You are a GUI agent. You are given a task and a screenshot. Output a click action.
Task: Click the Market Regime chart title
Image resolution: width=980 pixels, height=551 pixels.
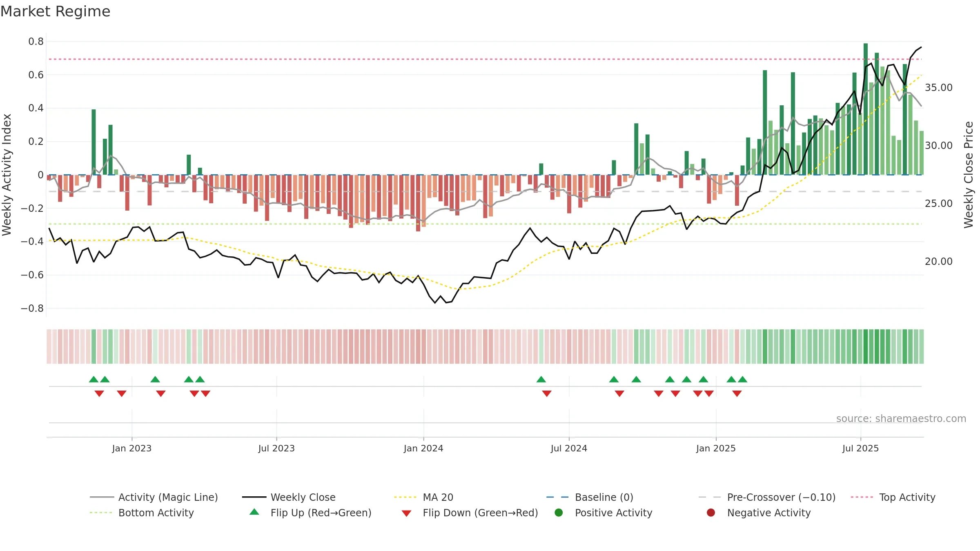[x=55, y=11]
